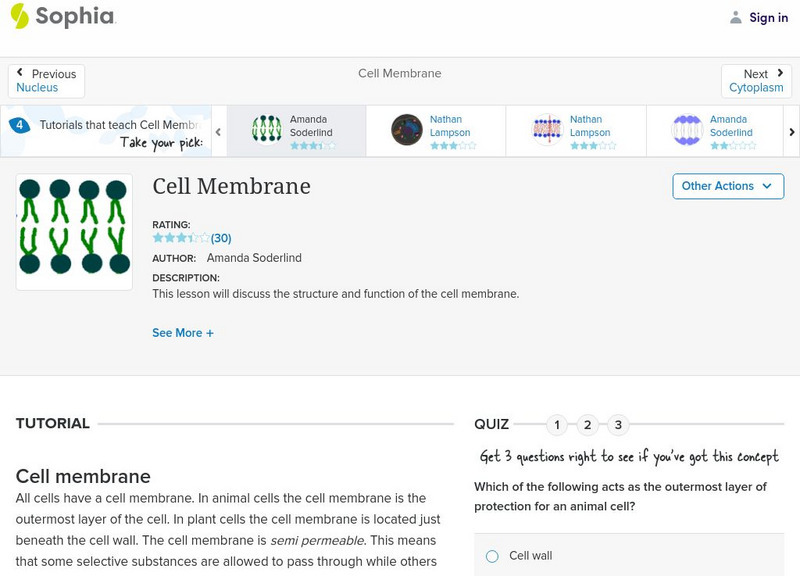Image resolution: width=800 pixels, height=576 pixels.
Task: Expand description with See More +
Action: 183,333
